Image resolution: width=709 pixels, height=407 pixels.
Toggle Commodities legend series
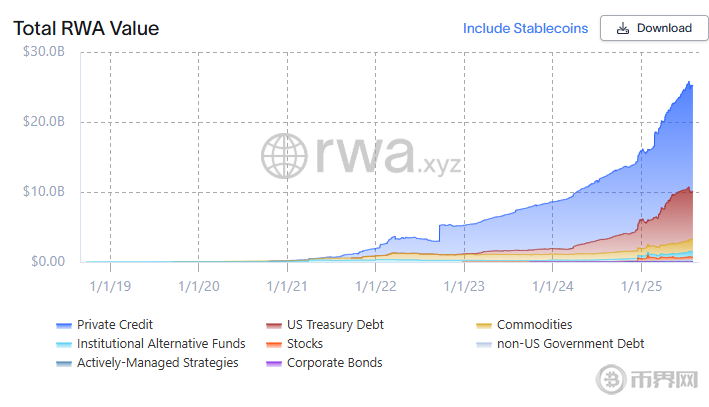(534, 325)
